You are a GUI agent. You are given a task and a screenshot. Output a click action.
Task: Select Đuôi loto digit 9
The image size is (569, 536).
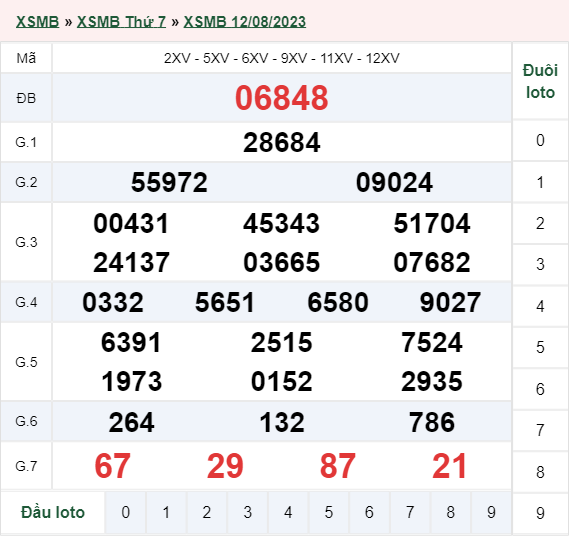point(540,513)
